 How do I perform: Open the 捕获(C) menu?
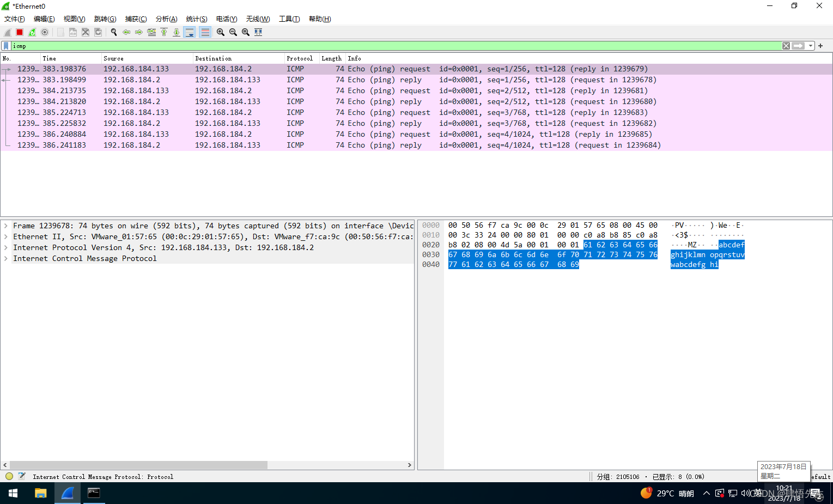point(136,19)
